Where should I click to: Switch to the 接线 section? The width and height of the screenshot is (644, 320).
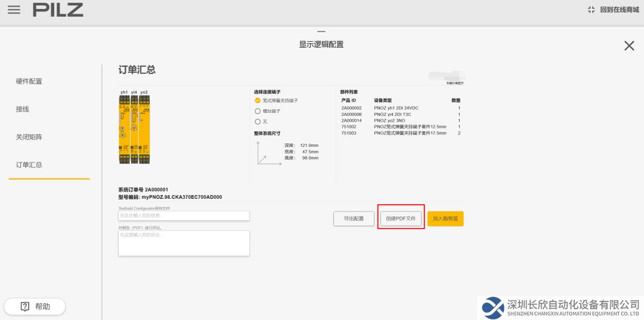click(23, 109)
